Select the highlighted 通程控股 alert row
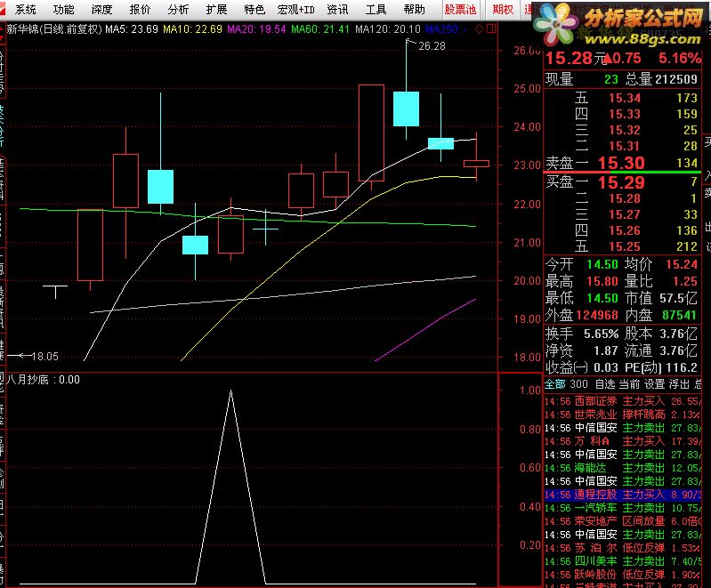The image size is (711, 588). pyautogui.click(x=623, y=495)
